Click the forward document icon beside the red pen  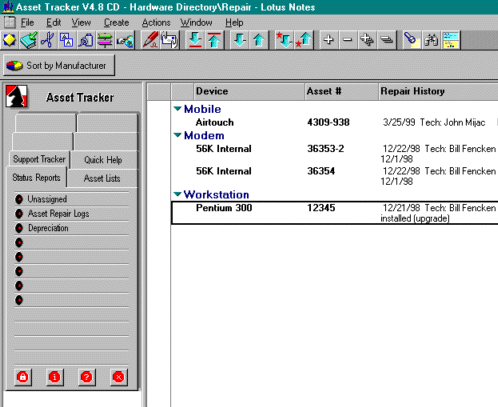(x=170, y=40)
